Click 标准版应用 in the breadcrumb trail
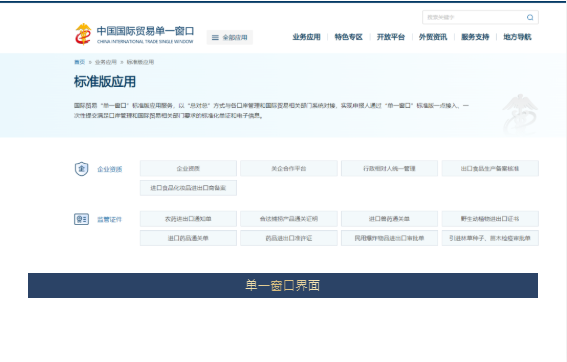567x362 pixels. pos(140,62)
